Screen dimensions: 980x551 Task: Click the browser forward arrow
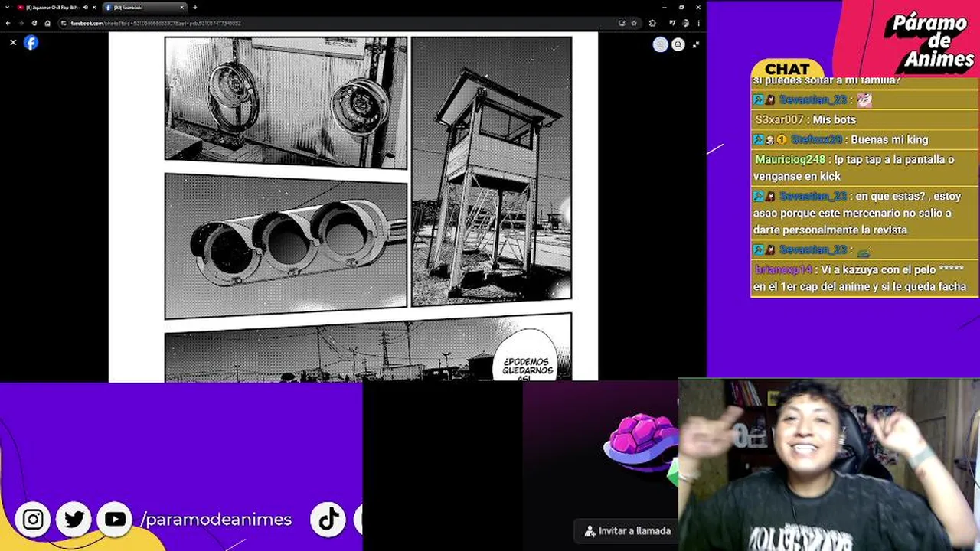[x=21, y=23]
